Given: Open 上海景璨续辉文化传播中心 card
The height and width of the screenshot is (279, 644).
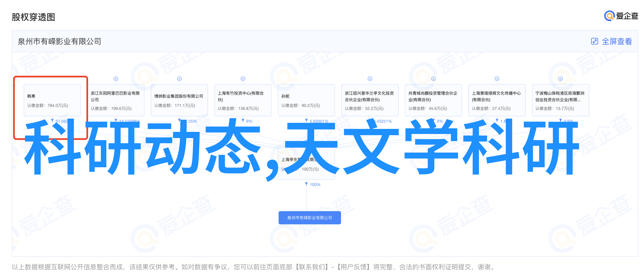Looking at the screenshot, I should [497, 100].
